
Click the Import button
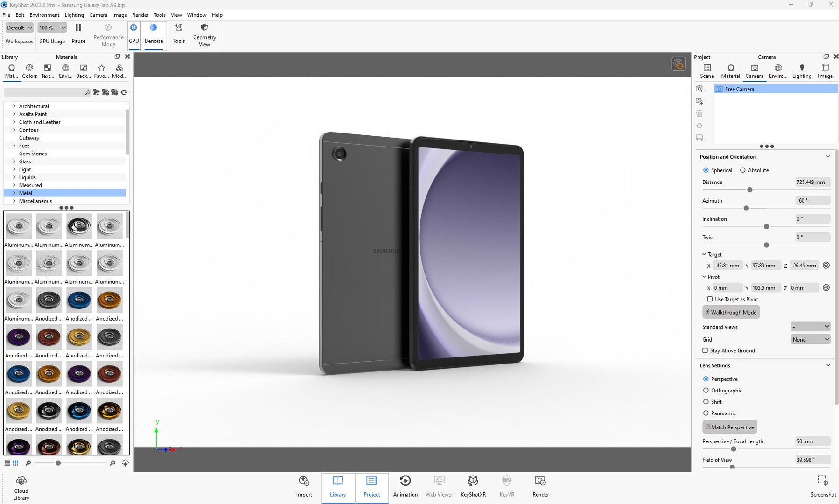pos(304,487)
